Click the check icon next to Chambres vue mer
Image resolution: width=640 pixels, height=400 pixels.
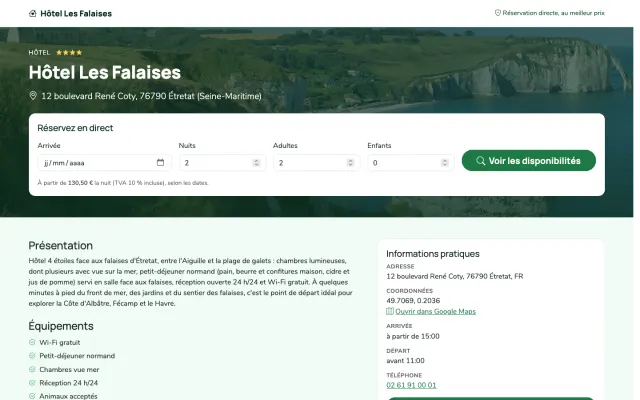[32, 369]
